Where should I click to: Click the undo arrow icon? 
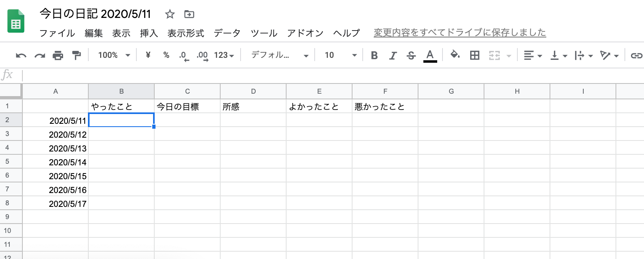pos(21,55)
